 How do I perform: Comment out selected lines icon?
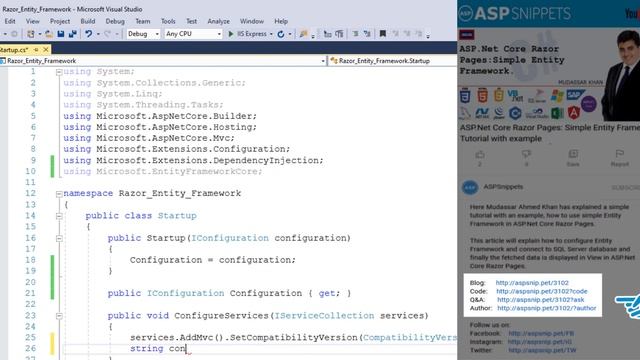(x=355, y=34)
